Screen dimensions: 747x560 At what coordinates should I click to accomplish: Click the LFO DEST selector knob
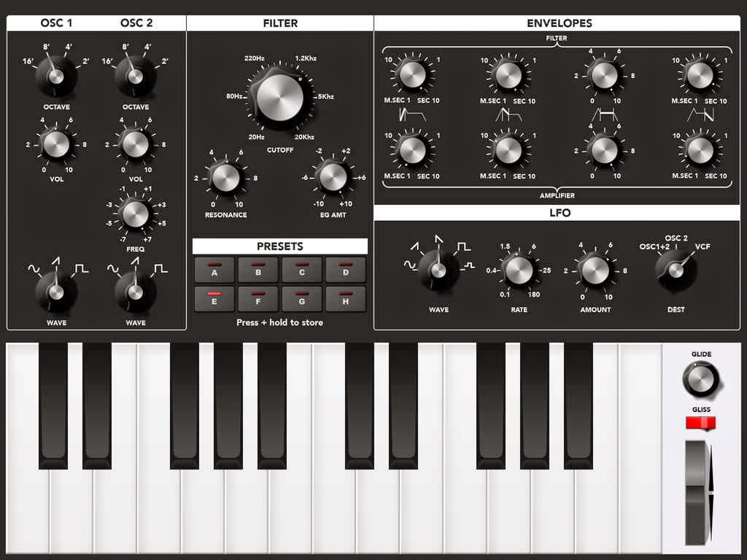pos(676,270)
